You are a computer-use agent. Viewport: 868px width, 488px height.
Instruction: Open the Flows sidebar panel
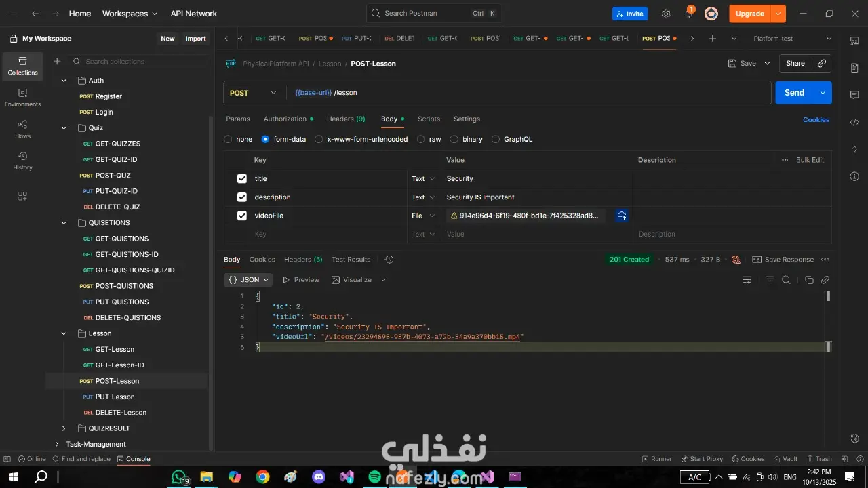22,129
